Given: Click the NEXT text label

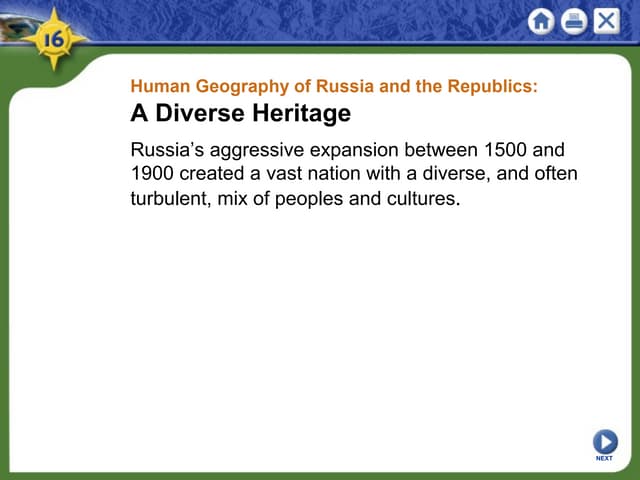Looking at the screenshot, I should click(604, 458).
